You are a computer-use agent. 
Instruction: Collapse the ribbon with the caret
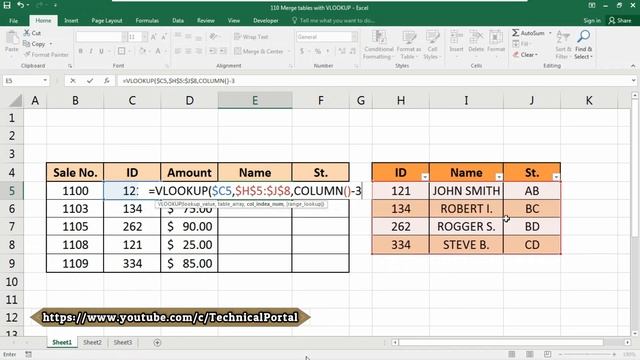click(x=633, y=66)
